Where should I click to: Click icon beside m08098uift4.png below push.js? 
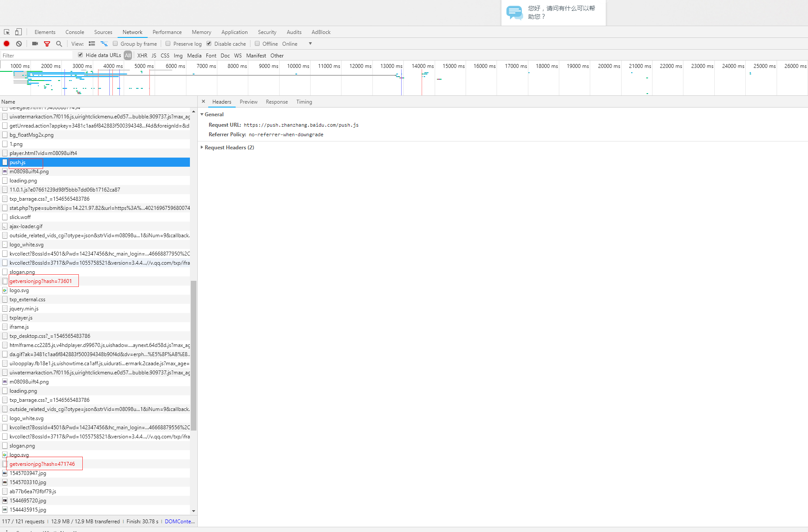5,172
